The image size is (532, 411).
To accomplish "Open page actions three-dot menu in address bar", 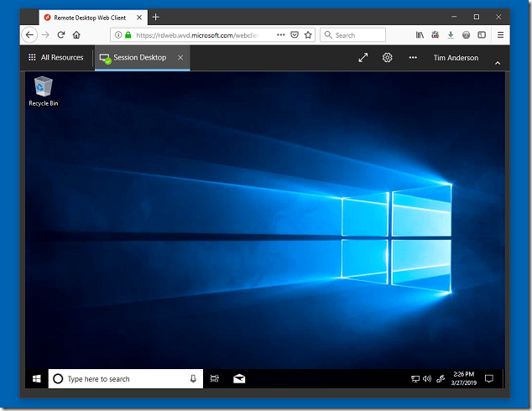I will coord(281,35).
